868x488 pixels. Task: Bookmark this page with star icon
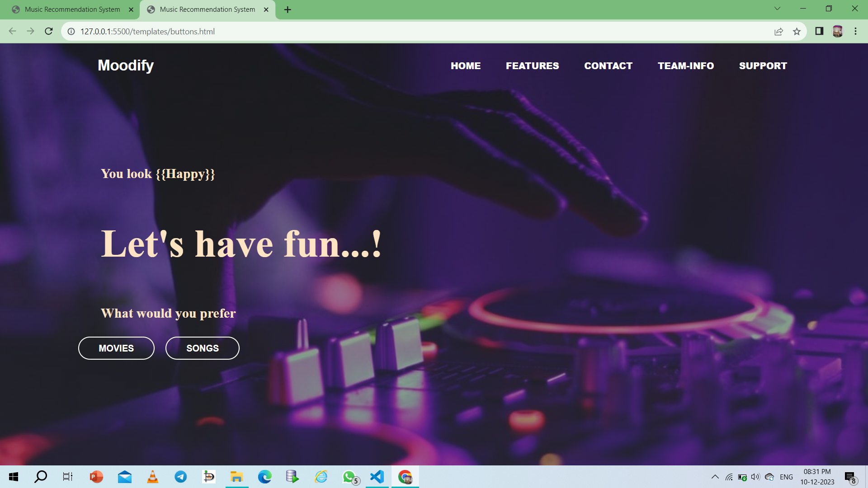point(797,31)
